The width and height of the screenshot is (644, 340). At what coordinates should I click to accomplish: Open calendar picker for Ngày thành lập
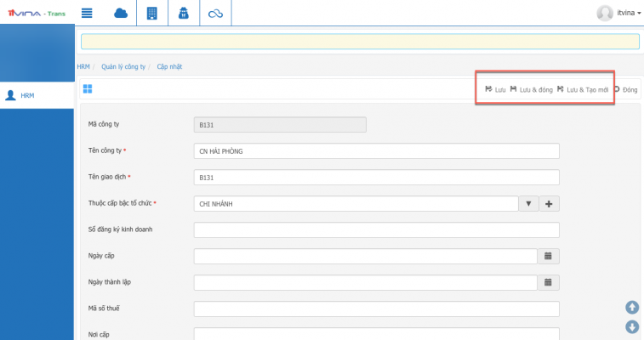(x=548, y=282)
